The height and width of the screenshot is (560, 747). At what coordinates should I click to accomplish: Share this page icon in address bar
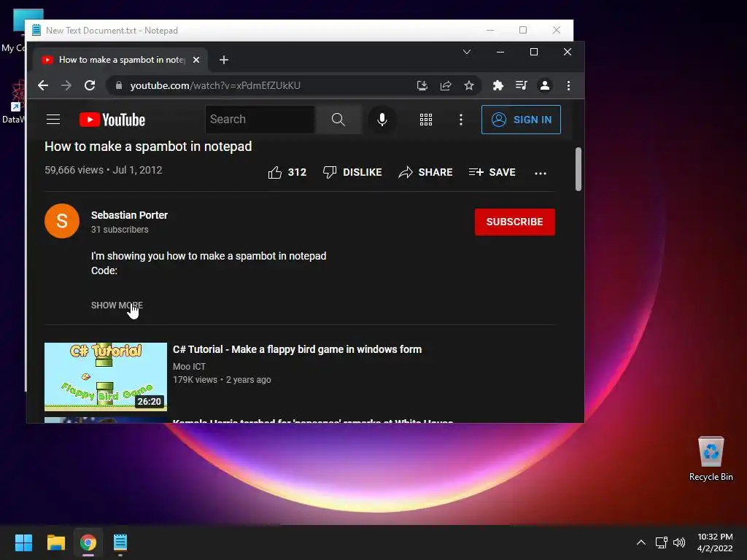[446, 85]
